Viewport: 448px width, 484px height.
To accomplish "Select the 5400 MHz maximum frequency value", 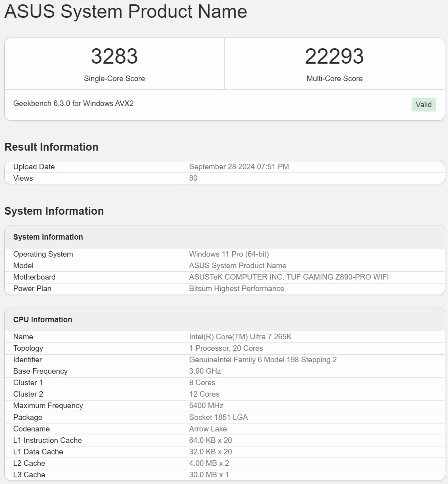I will [206, 405].
